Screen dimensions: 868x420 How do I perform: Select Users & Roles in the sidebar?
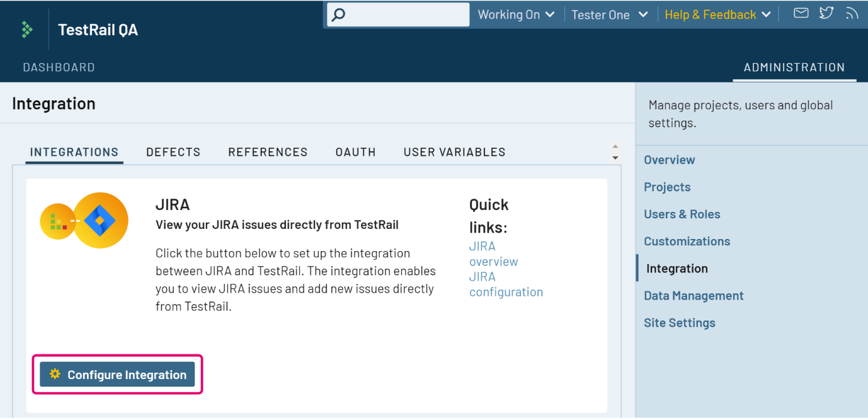[x=682, y=214]
